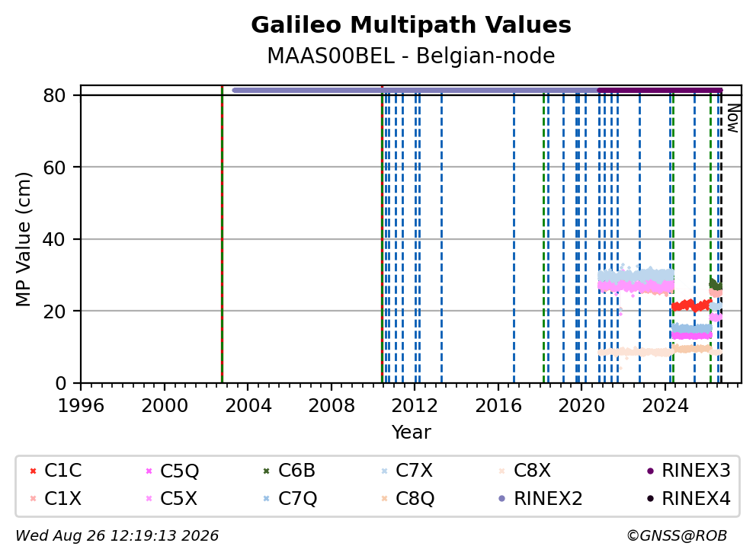Select the C6B dark green legend marker
The height and width of the screenshot is (559, 756).
coord(267,471)
